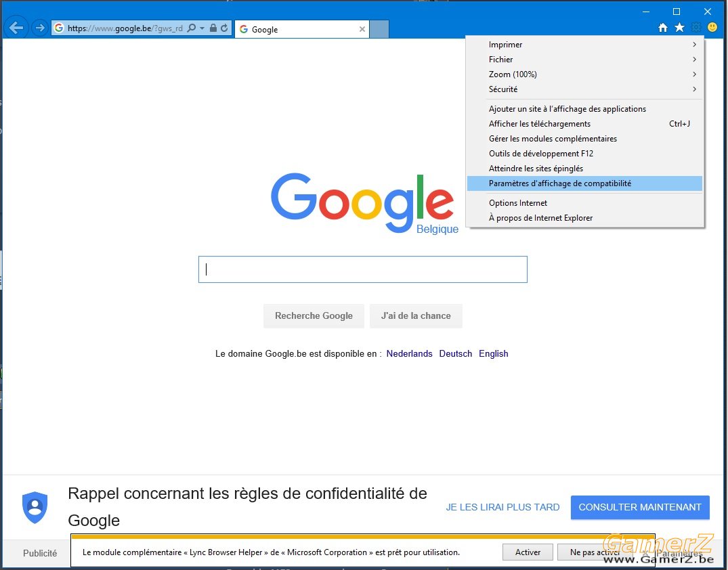Click the J'ai de la chance button
Viewport: 728px width, 570px height.
click(416, 315)
